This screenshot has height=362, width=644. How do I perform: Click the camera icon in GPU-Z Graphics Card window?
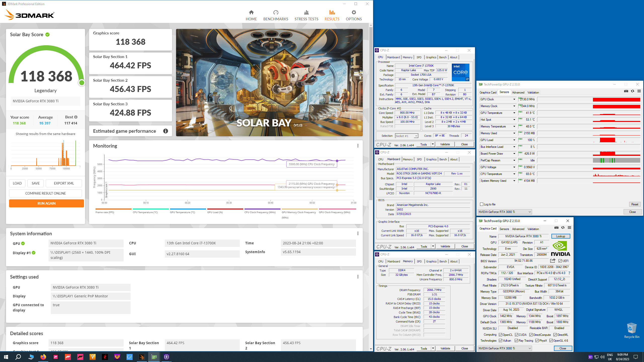[556, 228]
